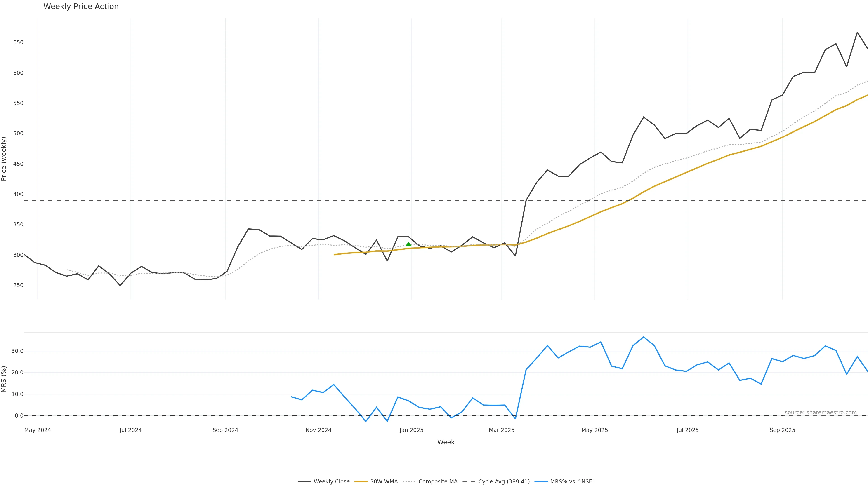Click the Price (weekly) y-axis title
Image resolution: width=868 pixels, height=488 pixels.
4,159
